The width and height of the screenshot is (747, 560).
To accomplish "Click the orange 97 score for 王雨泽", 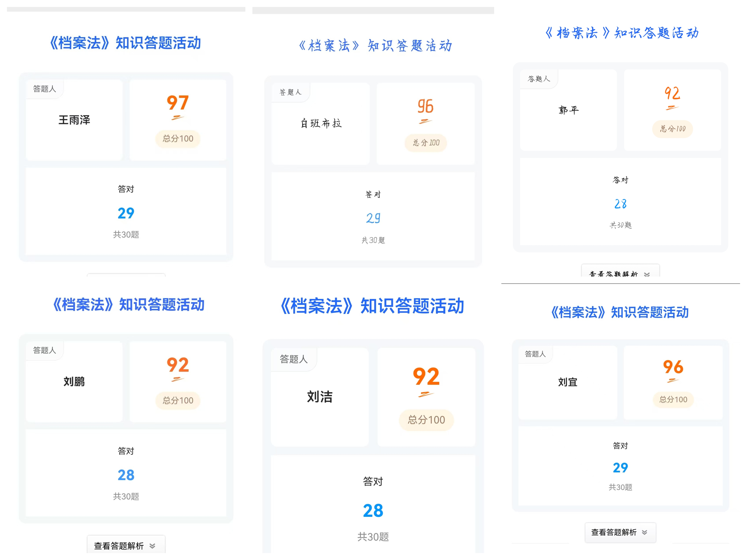I will tap(178, 103).
